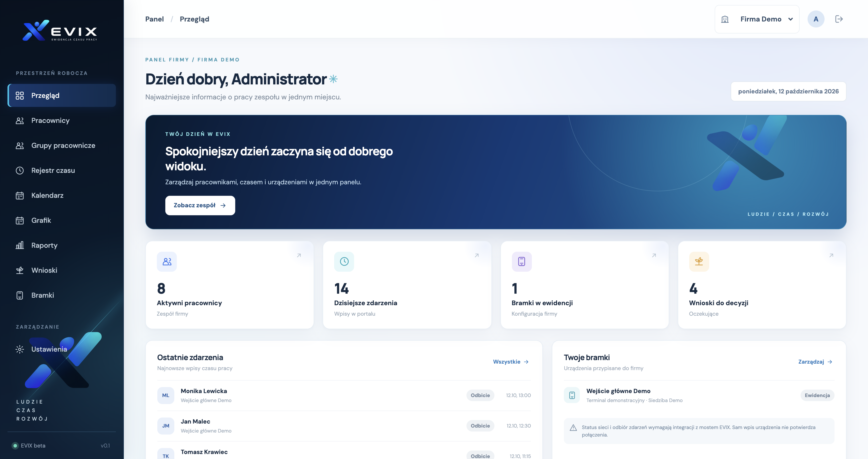
Task: Open Ustawienia under Zarządzanie
Action: (62, 349)
